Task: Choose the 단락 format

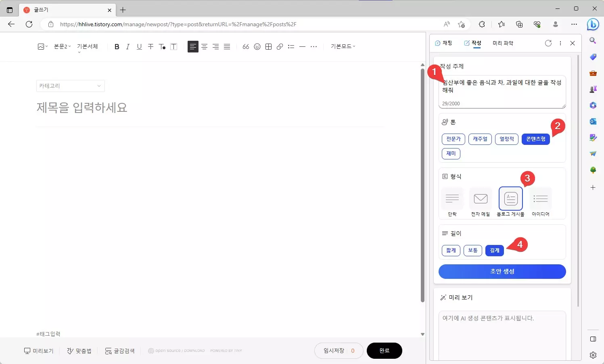Action: click(x=452, y=202)
